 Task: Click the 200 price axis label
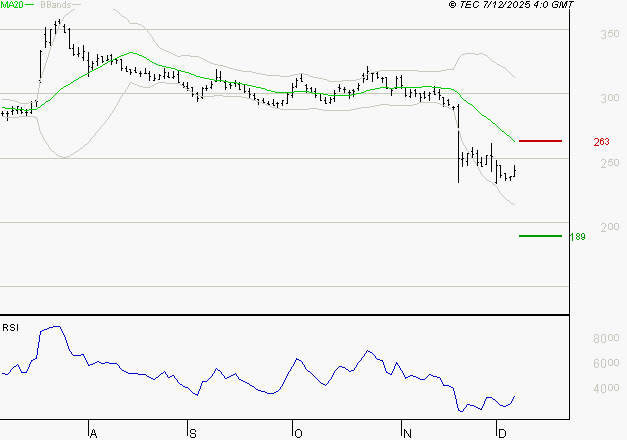tap(610, 227)
